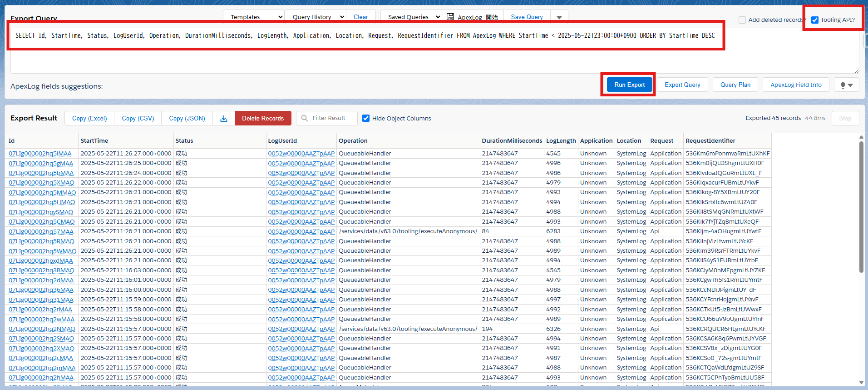Click the results vertical scrollbar thumb

[x=861, y=207]
